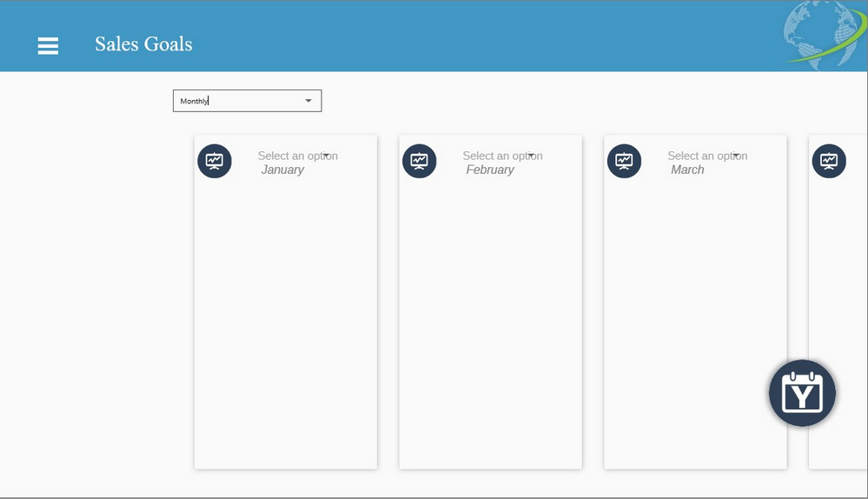Click the presentation chart icon on January card
The width and height of the screenshot is (868, 499).
coord(215,161)
